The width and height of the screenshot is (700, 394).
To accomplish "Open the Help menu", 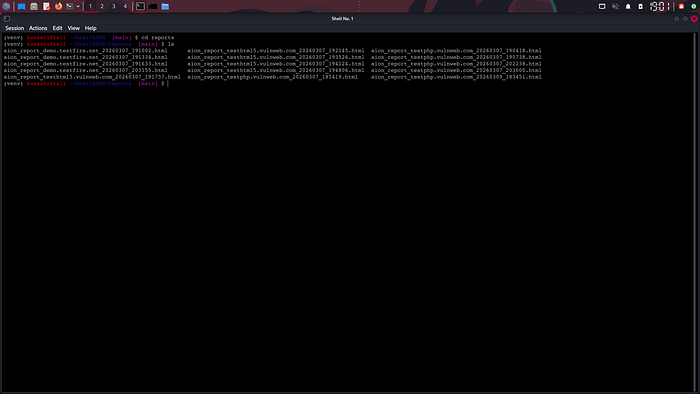I will [91, 28].
